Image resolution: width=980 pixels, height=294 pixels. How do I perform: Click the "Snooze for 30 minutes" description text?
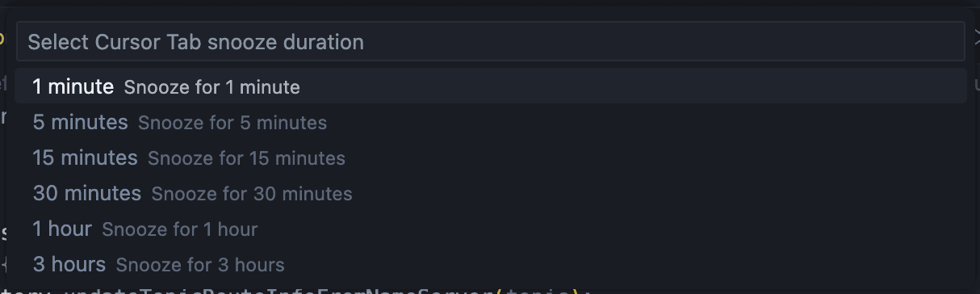(252, 194)
